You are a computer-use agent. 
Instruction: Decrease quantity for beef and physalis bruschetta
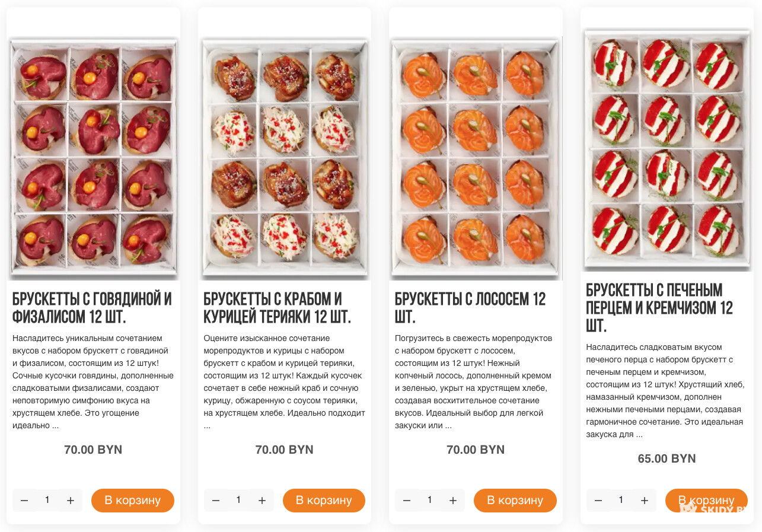point(24,501)
